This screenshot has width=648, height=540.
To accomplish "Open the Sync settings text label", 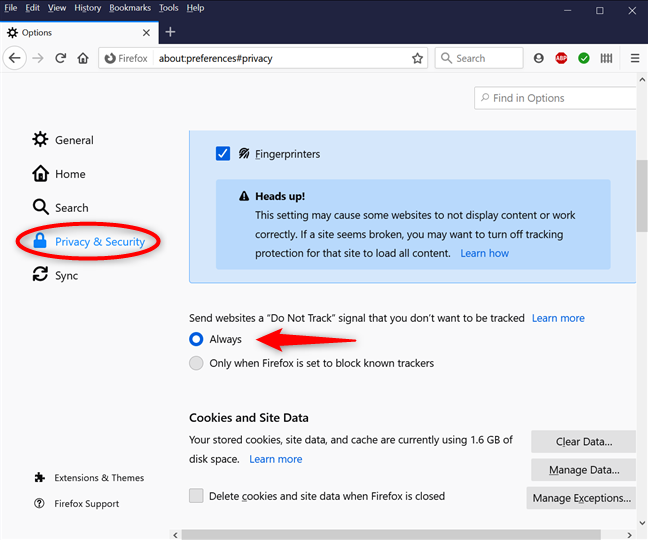I will [x=67, y=276].
